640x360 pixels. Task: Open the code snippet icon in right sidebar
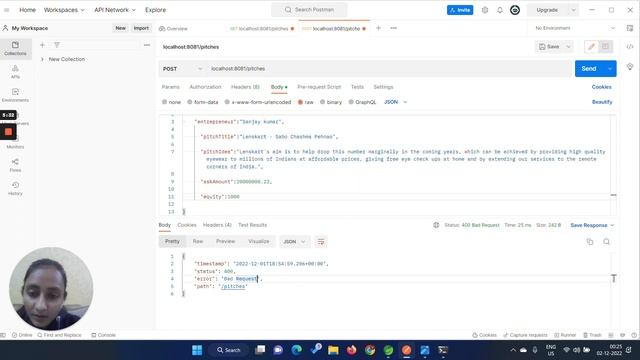pos(630,47)
